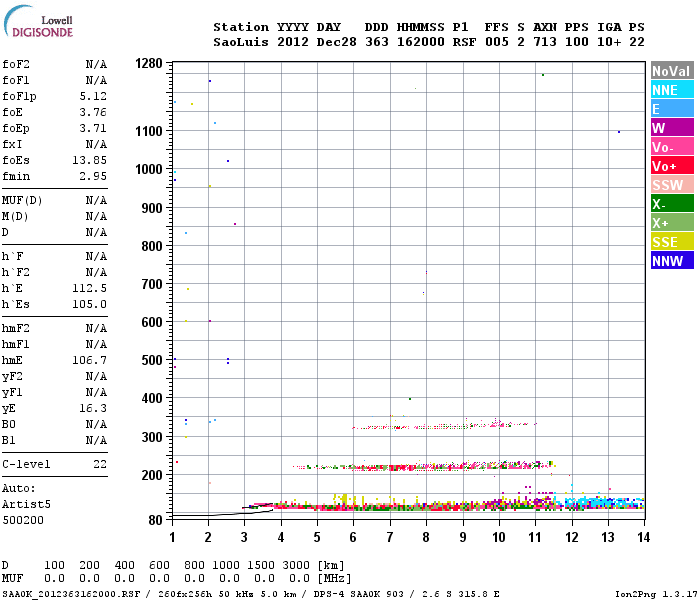Click the black E-layer trace line
Screen dimensions: 700x600
pos(223,514)
